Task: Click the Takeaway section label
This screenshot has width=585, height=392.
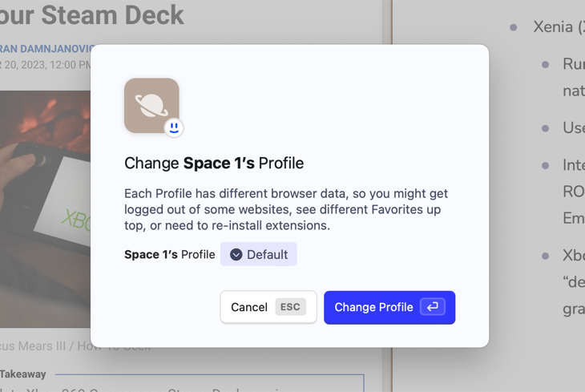Action: [22, 374]
